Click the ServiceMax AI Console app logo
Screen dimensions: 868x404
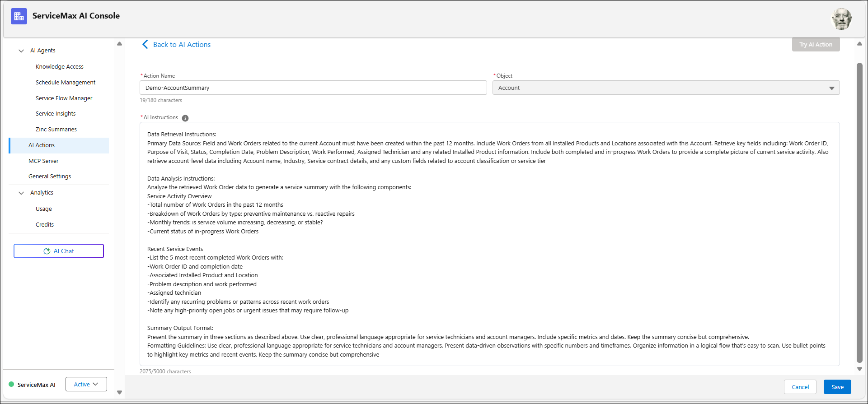tap(19, 16)
